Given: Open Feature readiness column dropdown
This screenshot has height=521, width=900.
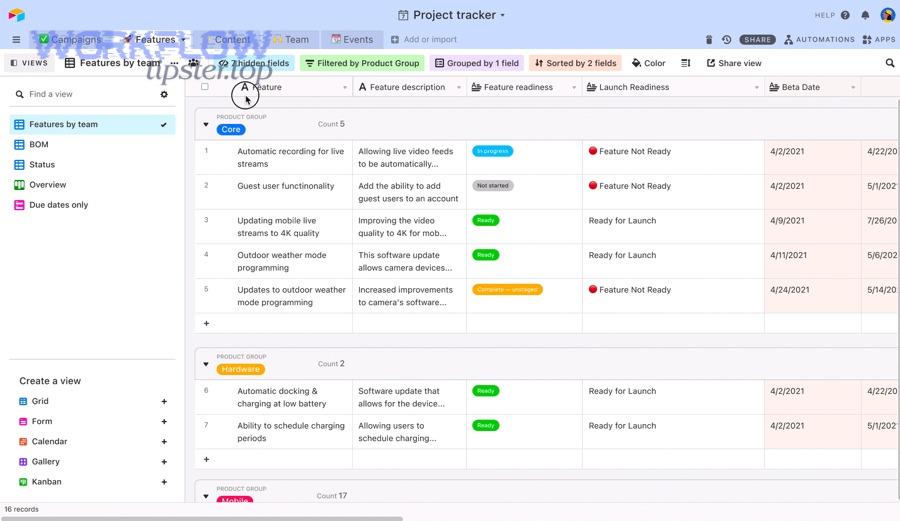Looking at the screenshot, I should click(574, 88).
